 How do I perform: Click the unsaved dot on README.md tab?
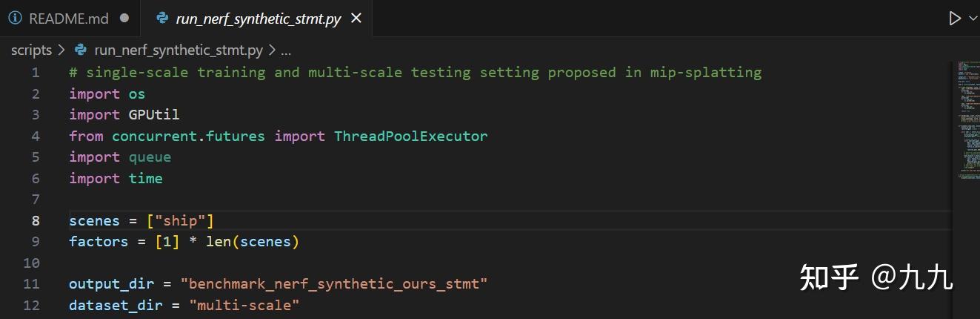click(x=124, y=19)
